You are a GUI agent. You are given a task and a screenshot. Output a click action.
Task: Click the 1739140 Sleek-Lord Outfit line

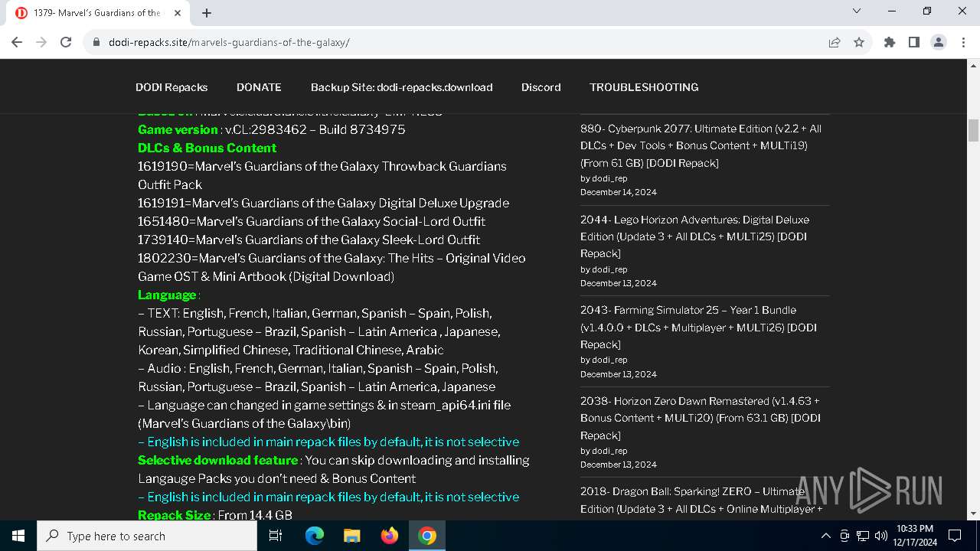[x=309, y=240]
